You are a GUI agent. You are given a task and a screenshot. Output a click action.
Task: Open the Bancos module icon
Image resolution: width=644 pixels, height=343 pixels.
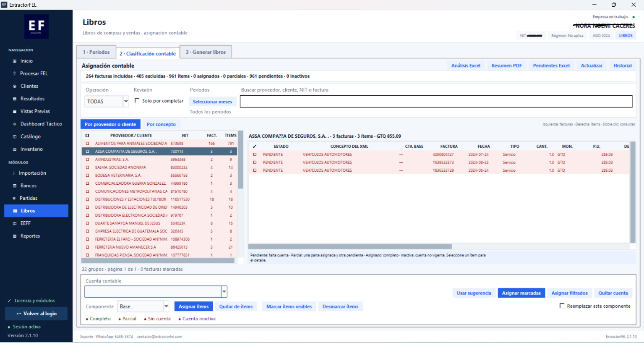coord(15,186)
